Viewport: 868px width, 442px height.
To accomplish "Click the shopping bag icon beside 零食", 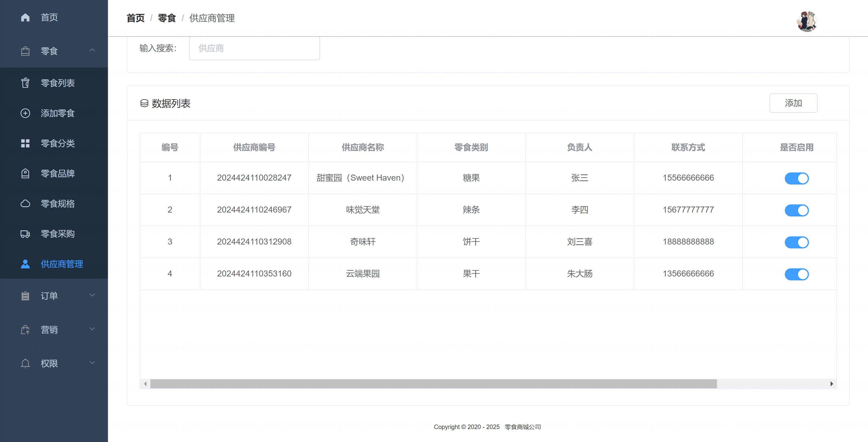I will pyautogui.click(x=25, y=51).
